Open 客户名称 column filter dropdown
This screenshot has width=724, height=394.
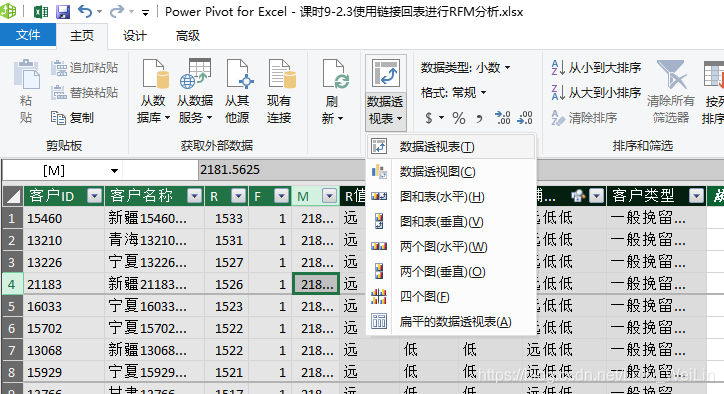click(195, 196)
